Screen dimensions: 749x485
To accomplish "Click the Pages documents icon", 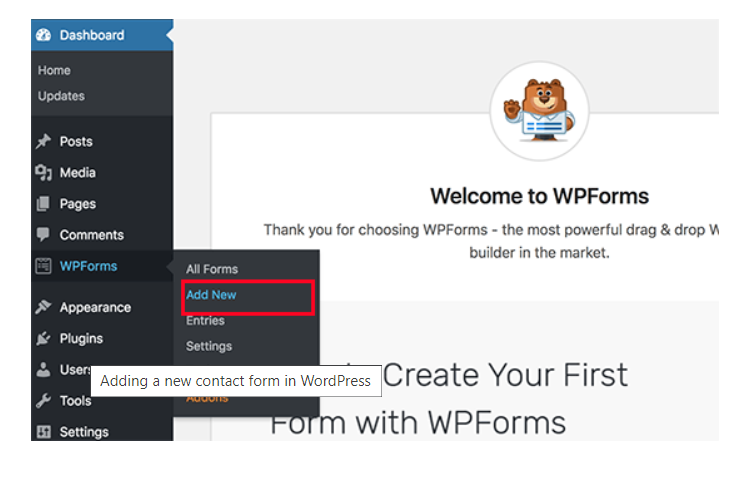I will [x=43, y=204].
